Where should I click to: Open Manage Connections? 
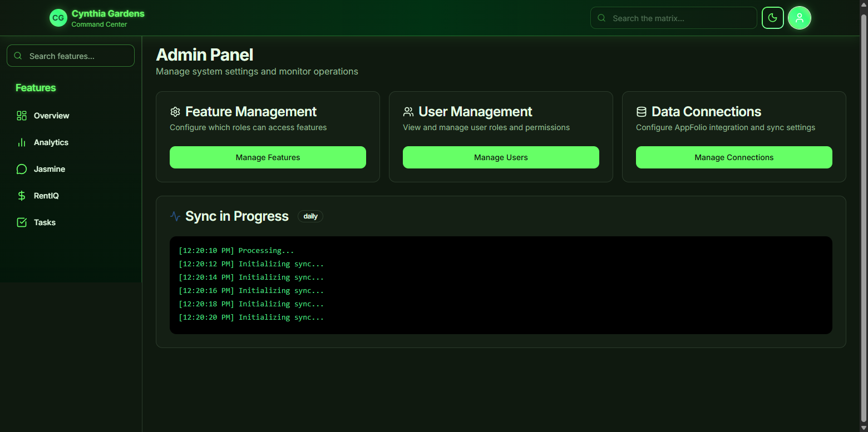pos(734,157)
